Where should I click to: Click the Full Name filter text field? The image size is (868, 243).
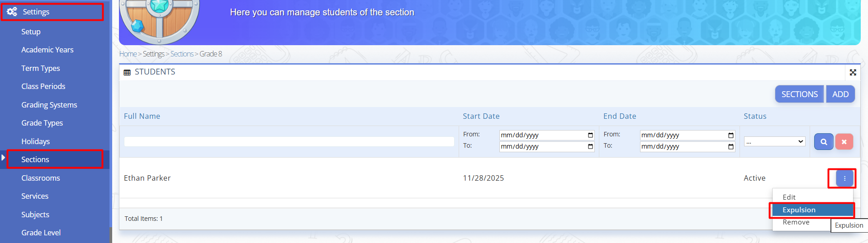click(x=289, y=142)
